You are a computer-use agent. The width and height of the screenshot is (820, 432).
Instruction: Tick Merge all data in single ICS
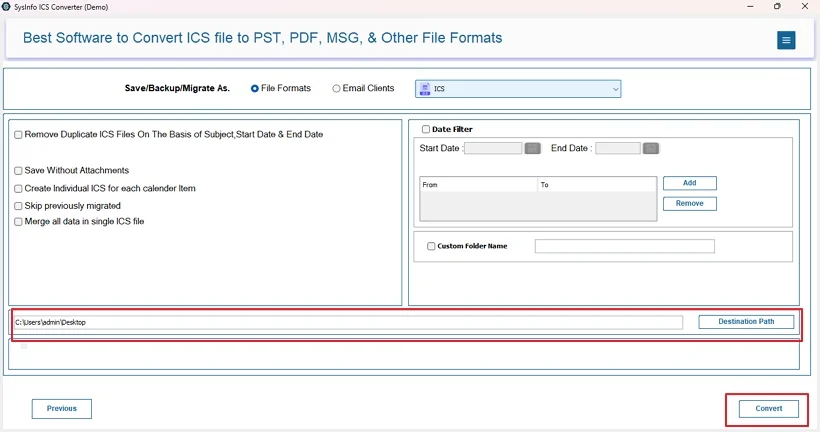(x=18, y=222)
